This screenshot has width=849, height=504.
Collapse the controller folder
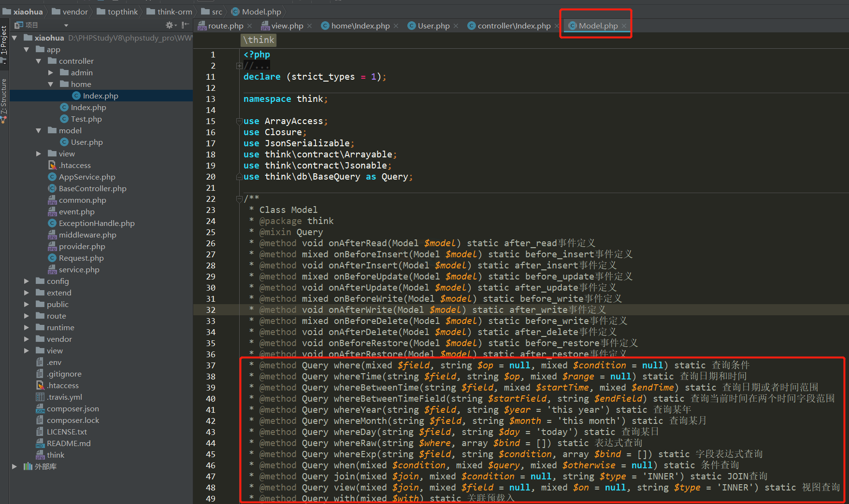pyautogui.click(x=39, y=61)
